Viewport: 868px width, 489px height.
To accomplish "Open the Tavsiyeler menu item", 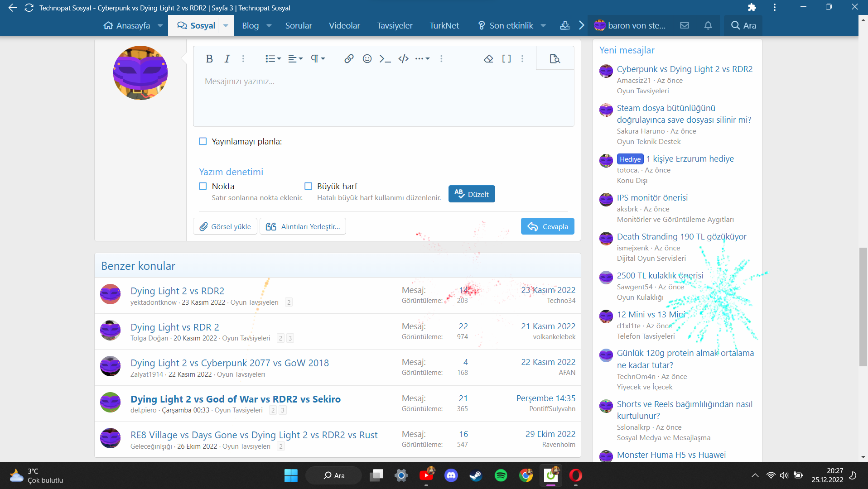I will 395,25.
